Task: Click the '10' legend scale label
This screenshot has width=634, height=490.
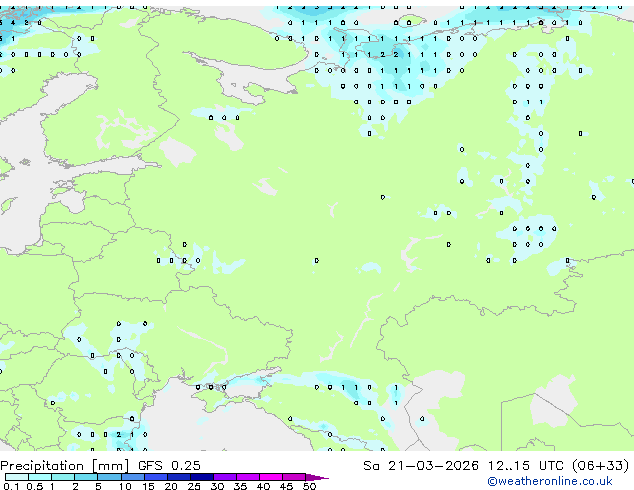Action: 125,486
